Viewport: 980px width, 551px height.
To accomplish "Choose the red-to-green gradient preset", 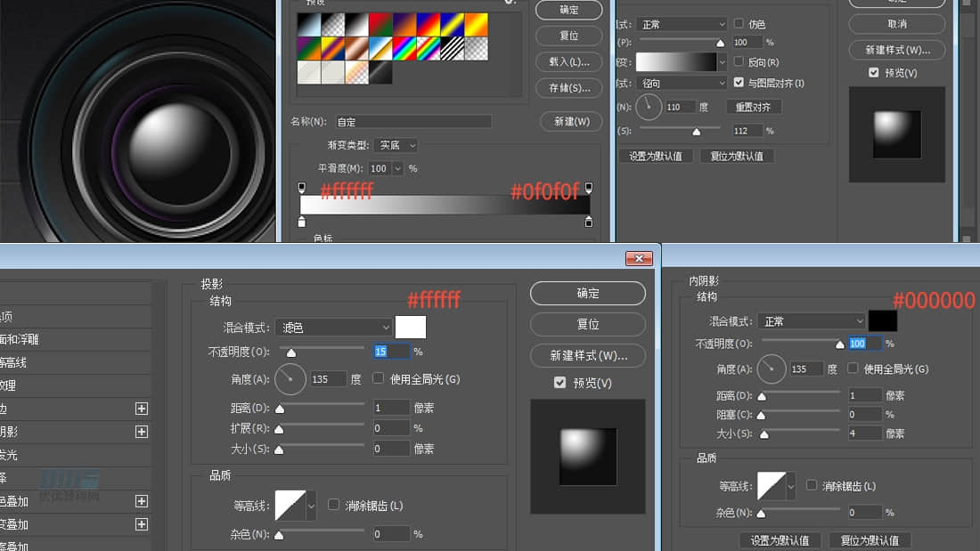I will 380,24.
